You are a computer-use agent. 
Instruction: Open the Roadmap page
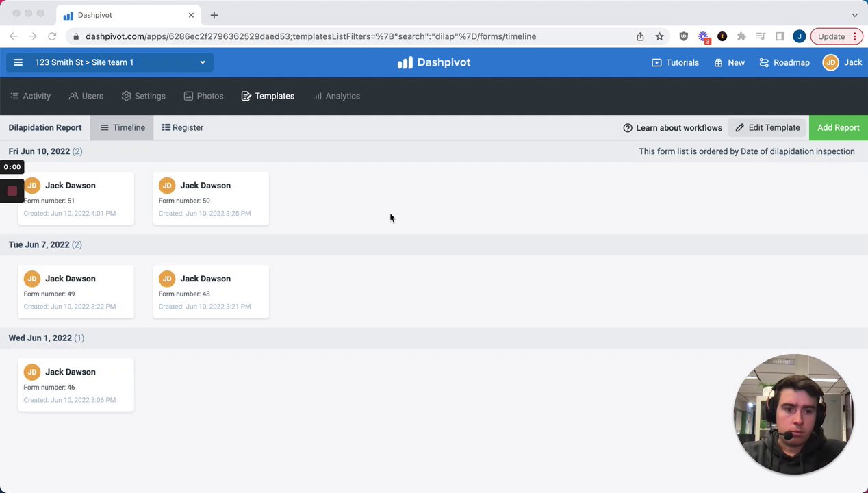tap(784, 62)
